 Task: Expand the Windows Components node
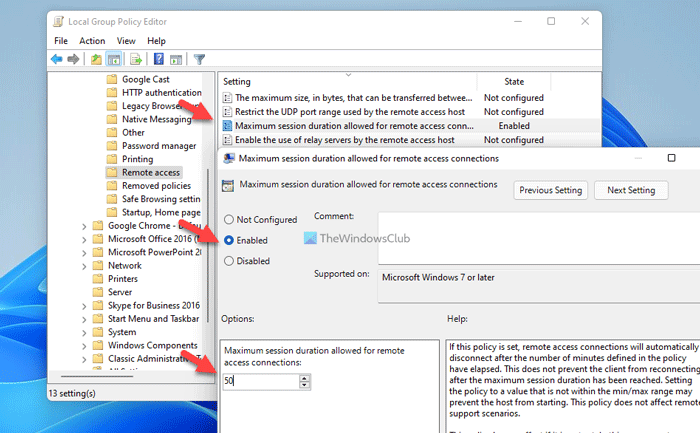point(84,346)
